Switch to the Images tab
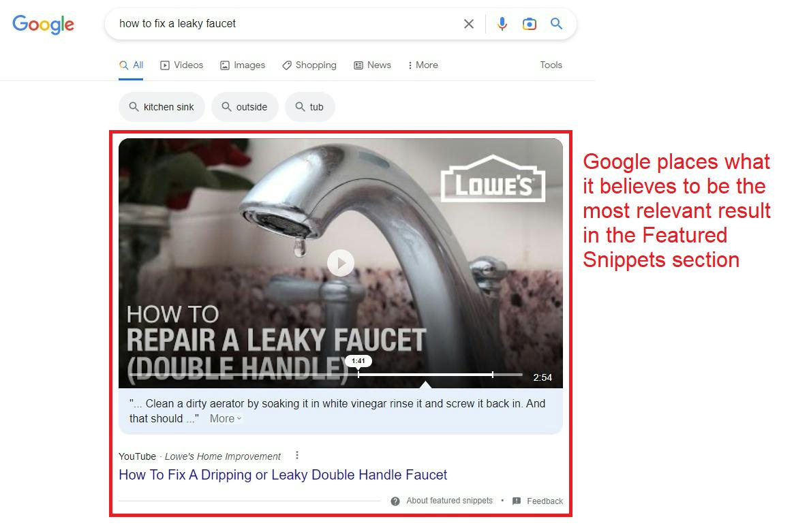 pyautogui.click(x=243, y=65)
